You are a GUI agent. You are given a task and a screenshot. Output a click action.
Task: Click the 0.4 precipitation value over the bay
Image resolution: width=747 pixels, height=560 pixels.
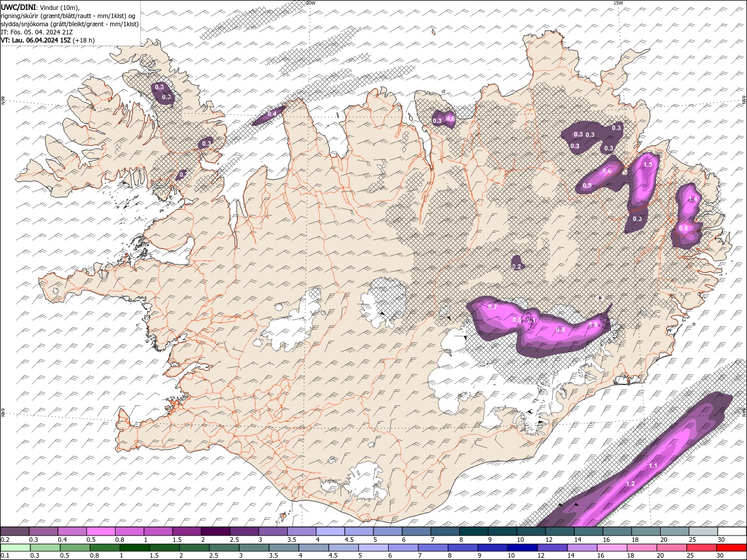(272, 114)
